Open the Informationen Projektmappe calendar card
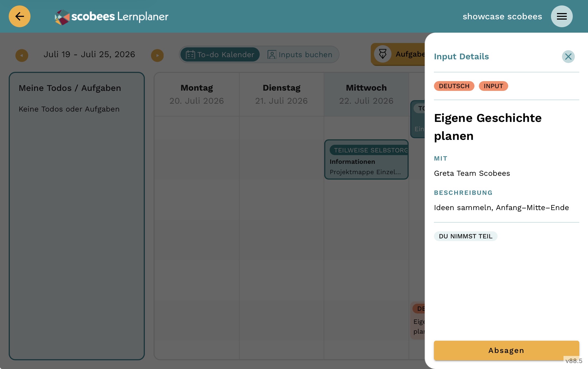The width and height of the screenshot is (588, 369). pyautogui.click(x=366, y=159)
